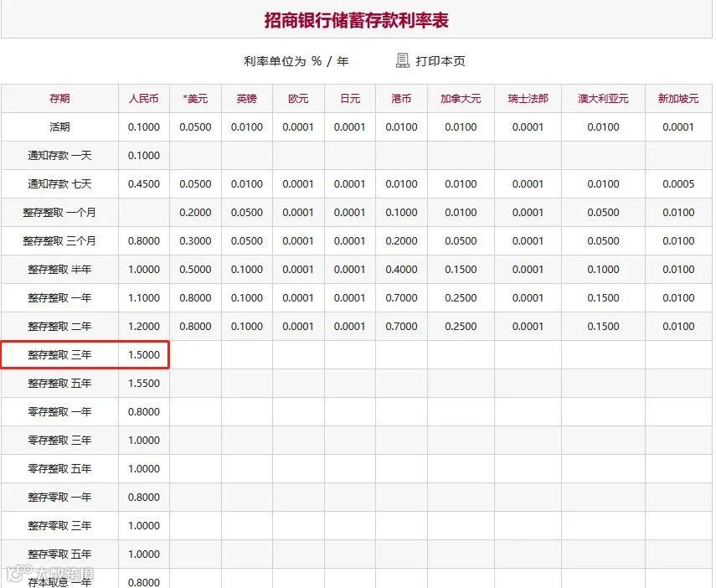Select 整存整取 二年 澳大利亚元 rate 0.1500
This screenshot has width=716, height=588.
[603, 326]
